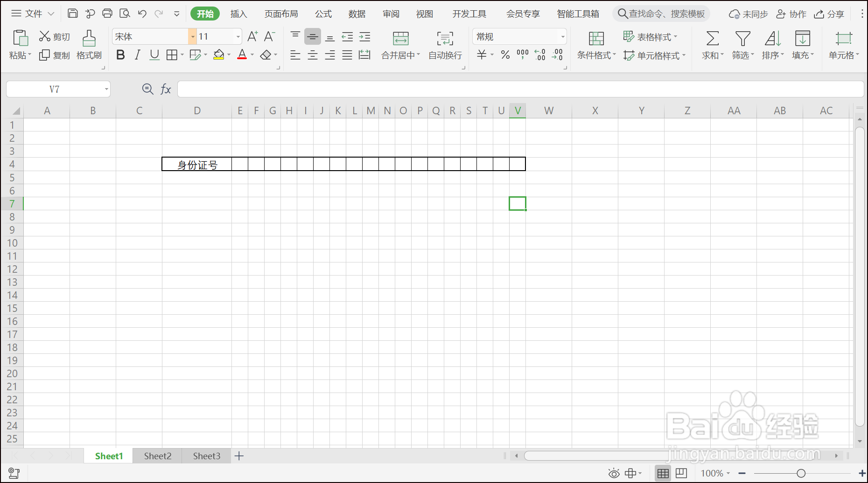868x483 pixels.
Task: Click distributed alignment icon
Action: pos(364,55)
